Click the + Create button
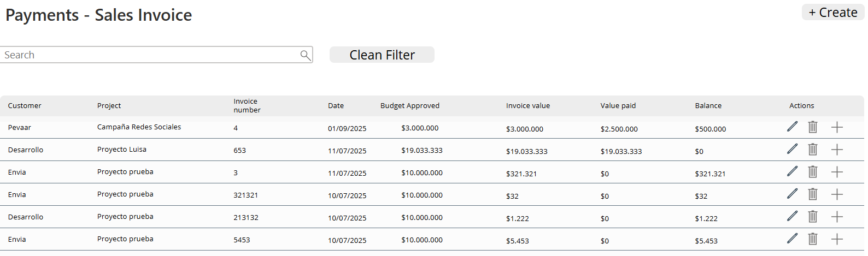This screenshot has width=868, height=256. (832, 13)
